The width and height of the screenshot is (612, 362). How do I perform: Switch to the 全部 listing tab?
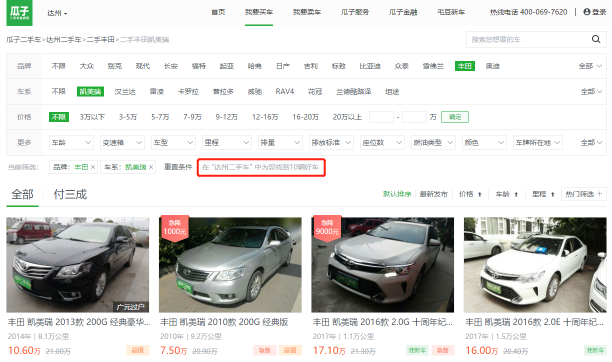(x=22, y=194)
